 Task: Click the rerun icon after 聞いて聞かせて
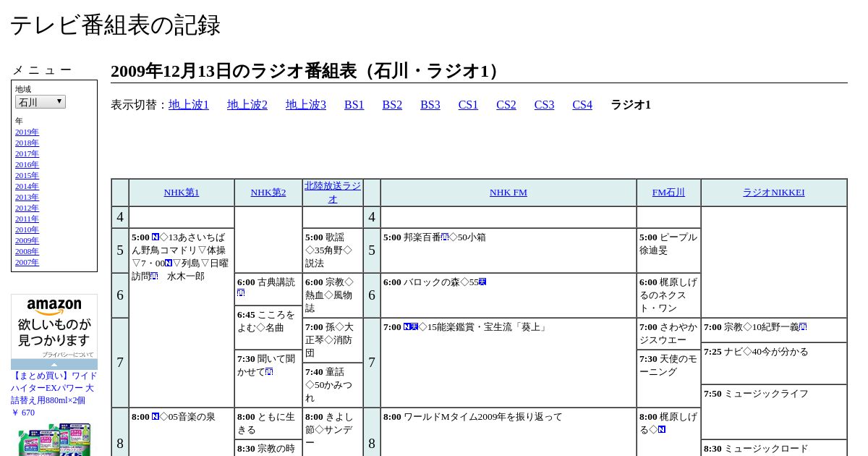point(269,372)
